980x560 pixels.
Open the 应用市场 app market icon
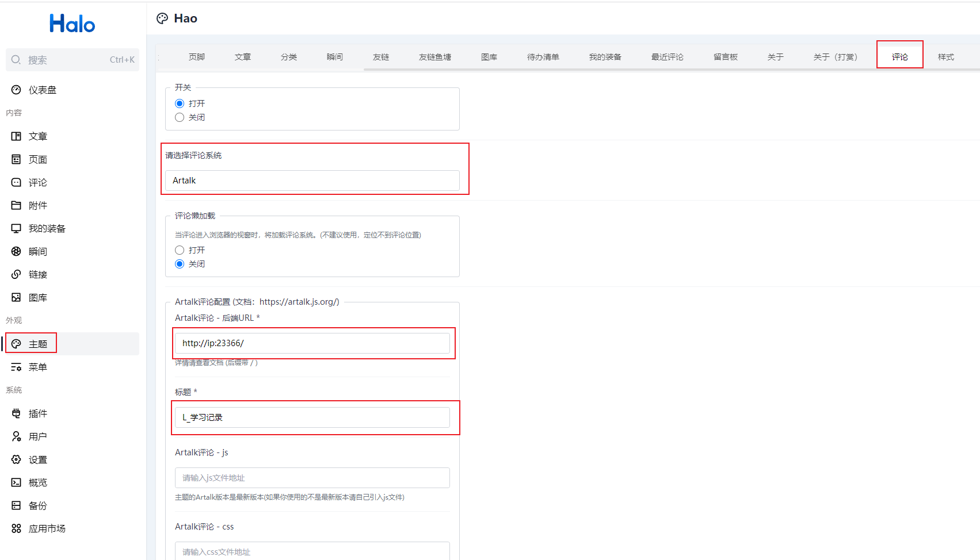16,528
